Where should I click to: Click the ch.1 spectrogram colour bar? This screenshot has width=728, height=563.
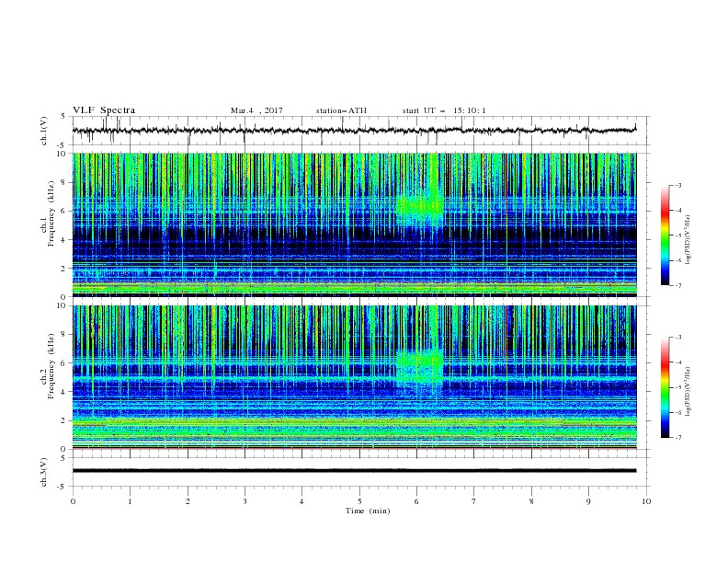coord(665,236)
